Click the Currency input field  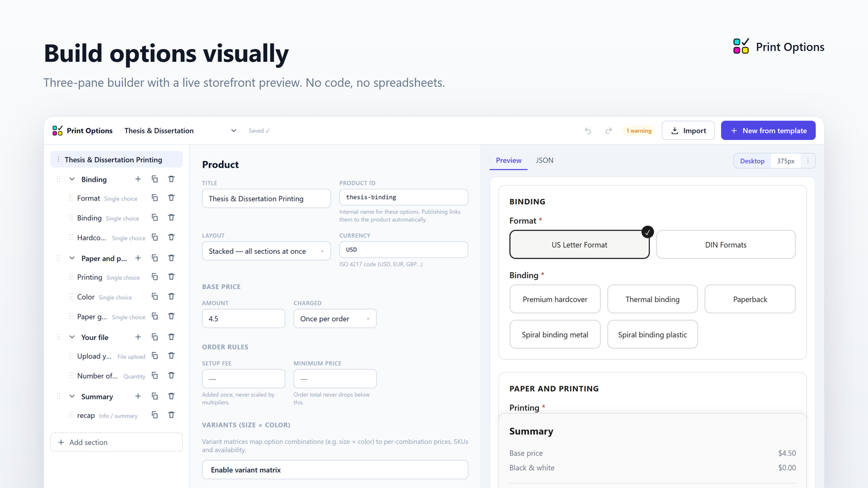(x=404, y=249)
